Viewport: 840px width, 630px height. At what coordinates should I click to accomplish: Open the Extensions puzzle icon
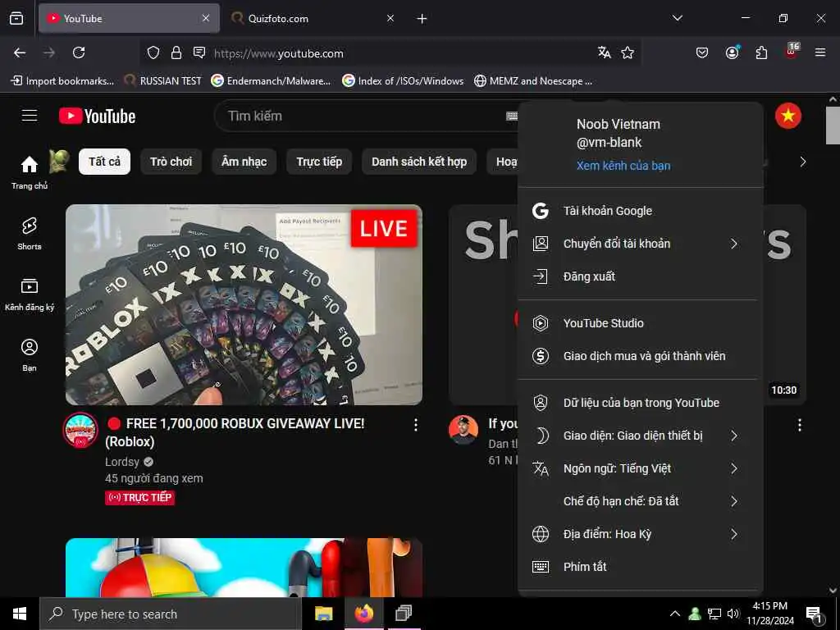coord(761,52)
